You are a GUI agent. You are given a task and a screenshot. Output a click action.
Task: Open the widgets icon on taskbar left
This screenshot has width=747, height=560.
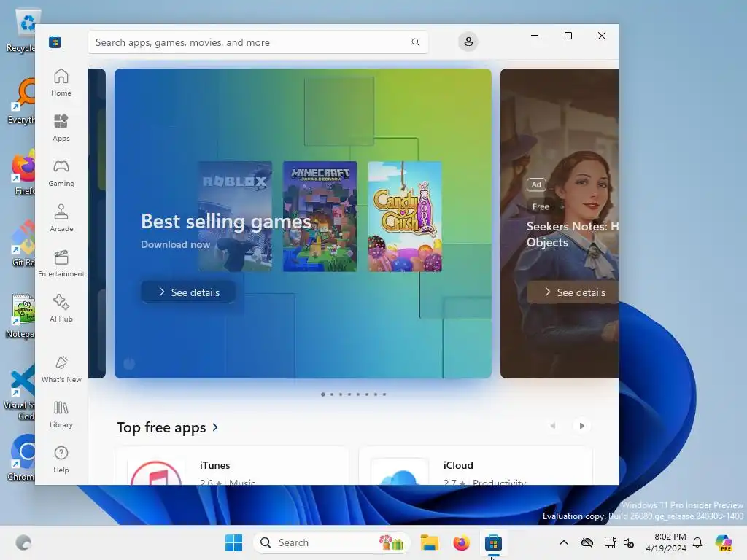[x=23, y=542]
